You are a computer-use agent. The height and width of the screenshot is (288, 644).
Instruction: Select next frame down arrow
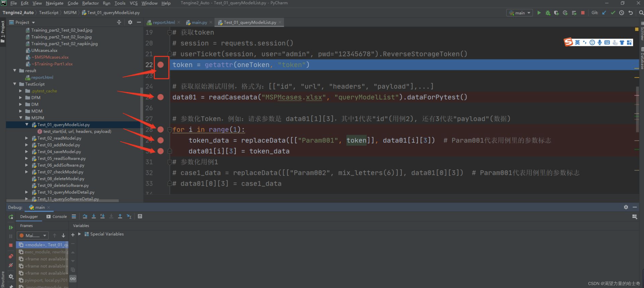pos(63,235)
